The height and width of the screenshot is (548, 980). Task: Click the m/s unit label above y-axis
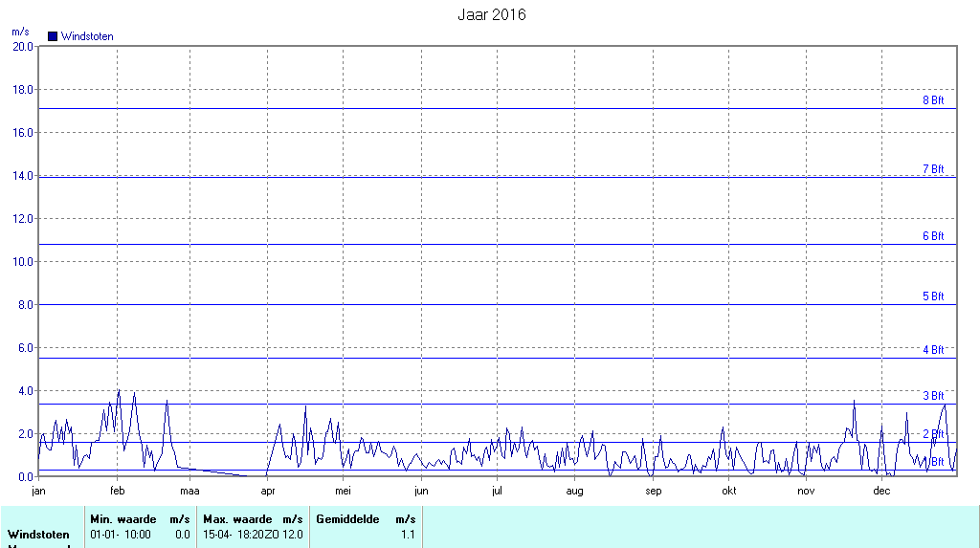pos(20,32)
